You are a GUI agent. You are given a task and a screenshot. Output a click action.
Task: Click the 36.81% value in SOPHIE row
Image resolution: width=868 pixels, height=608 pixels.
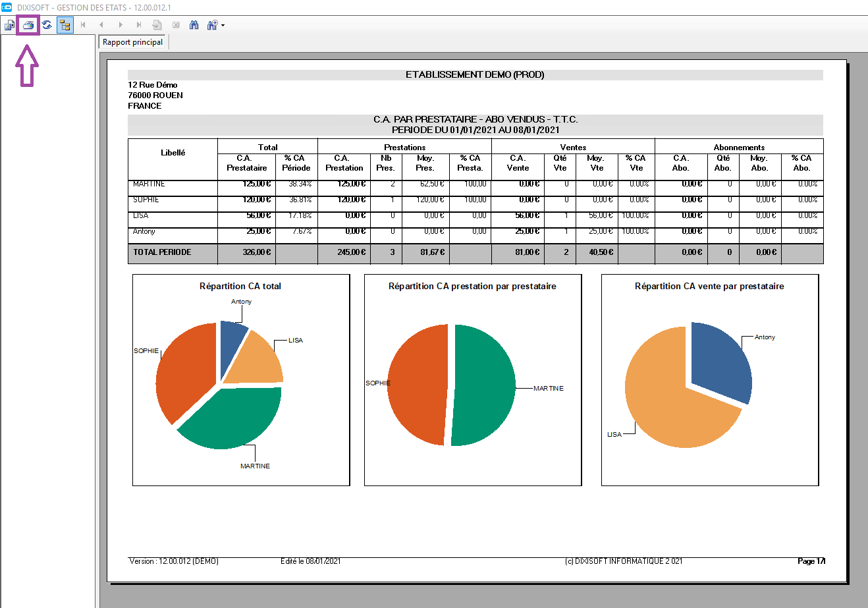[300, 200]
